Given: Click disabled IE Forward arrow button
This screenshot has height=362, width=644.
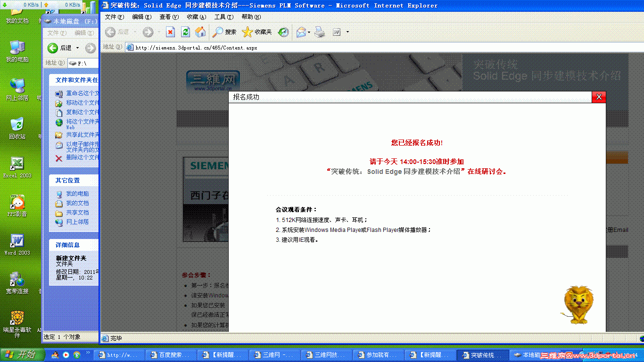Looking at the screenshot, I should [148, 32].
